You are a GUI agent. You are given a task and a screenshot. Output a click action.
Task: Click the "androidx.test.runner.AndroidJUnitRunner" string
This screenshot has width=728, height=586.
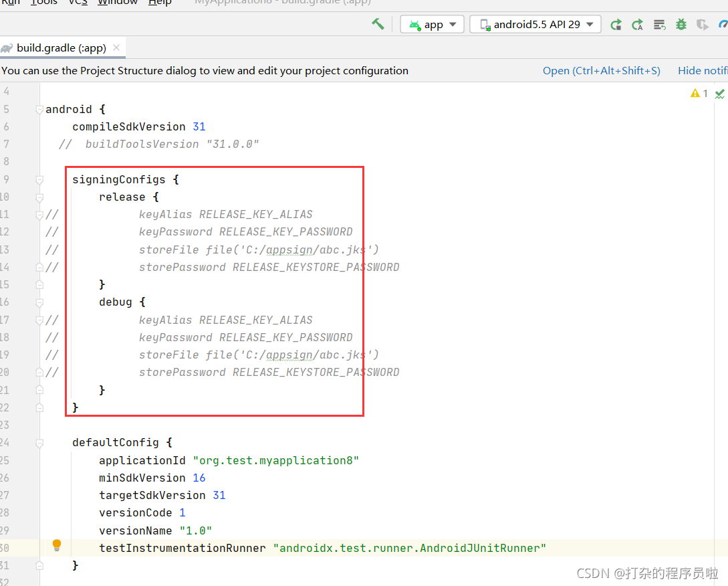(x=410, y=549)
